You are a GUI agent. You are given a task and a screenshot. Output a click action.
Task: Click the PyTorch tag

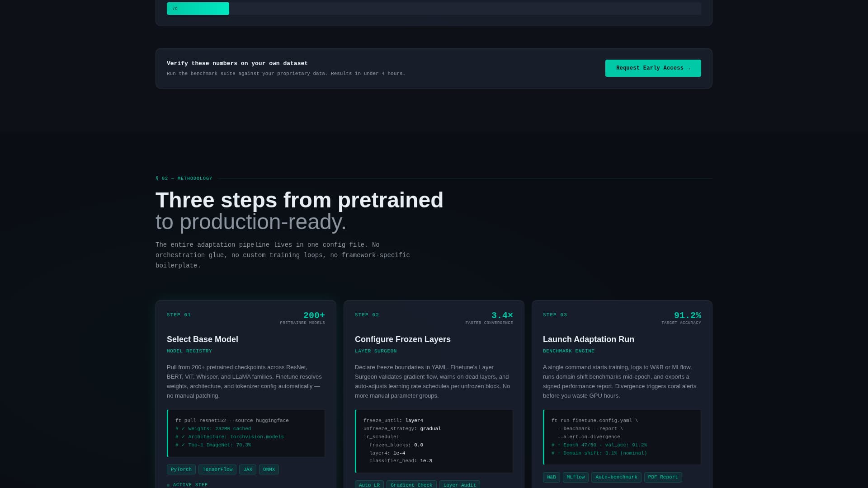point(181,469)
